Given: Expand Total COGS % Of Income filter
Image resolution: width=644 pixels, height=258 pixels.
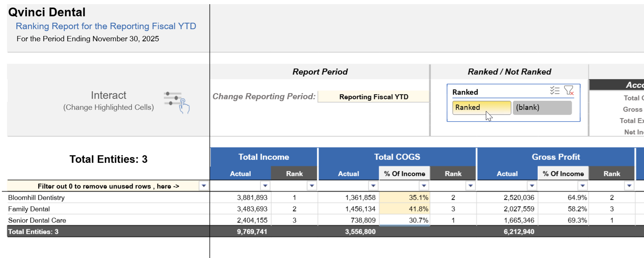Looking at the screenshot, I should [x=424, y=186].
